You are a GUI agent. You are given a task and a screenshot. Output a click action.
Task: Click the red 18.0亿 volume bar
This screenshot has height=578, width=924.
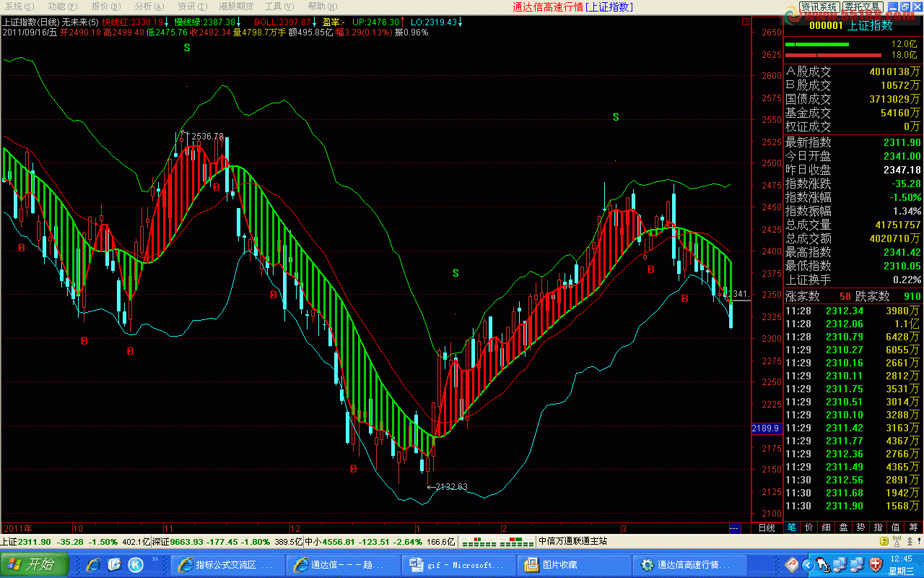point(834,55)
